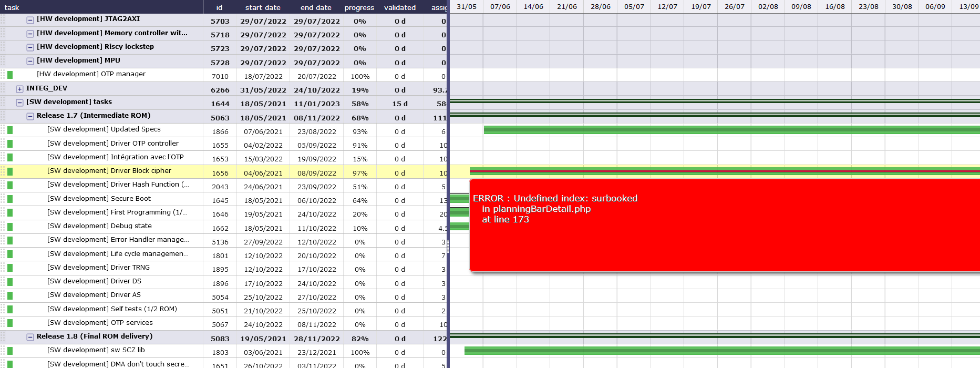The width and height of the screenshot is (980, 368).
Task: Click drag handle of Driver TRNG row
Action: [3, 268]
